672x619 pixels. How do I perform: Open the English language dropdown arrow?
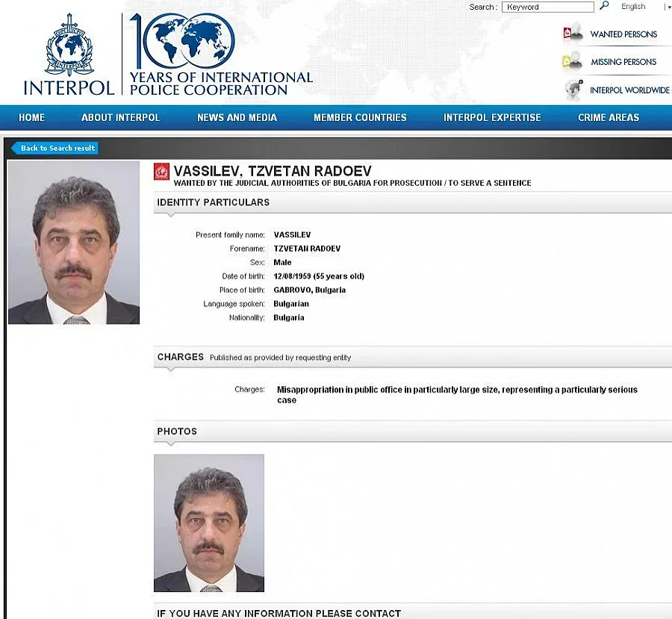click(667, 7)
